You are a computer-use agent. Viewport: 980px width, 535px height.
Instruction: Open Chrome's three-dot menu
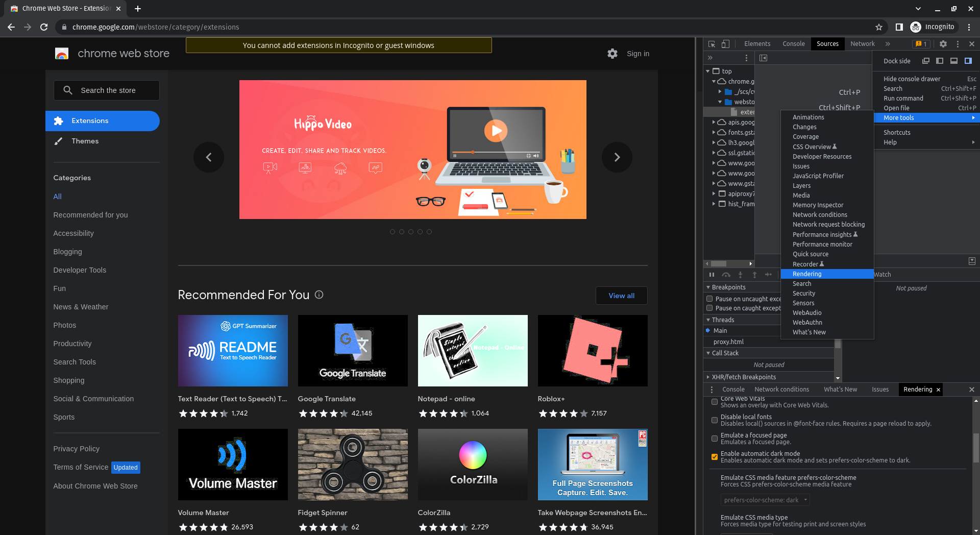[x=969, y=27]
